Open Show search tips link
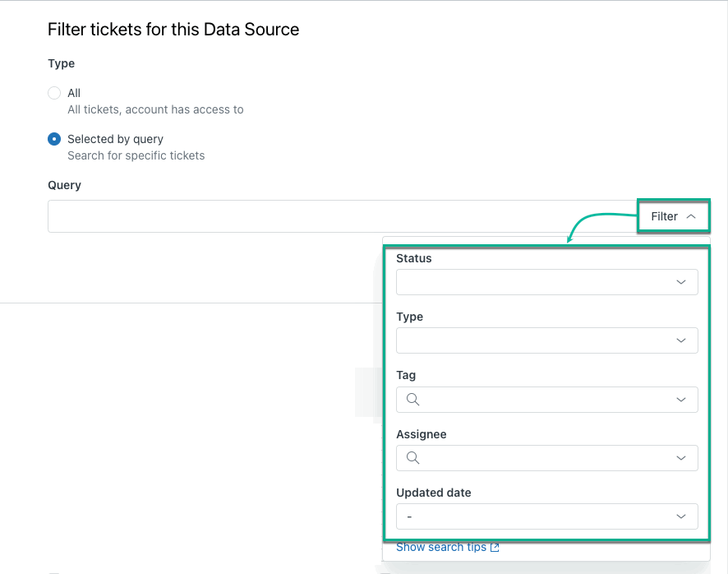 point(441,547)
